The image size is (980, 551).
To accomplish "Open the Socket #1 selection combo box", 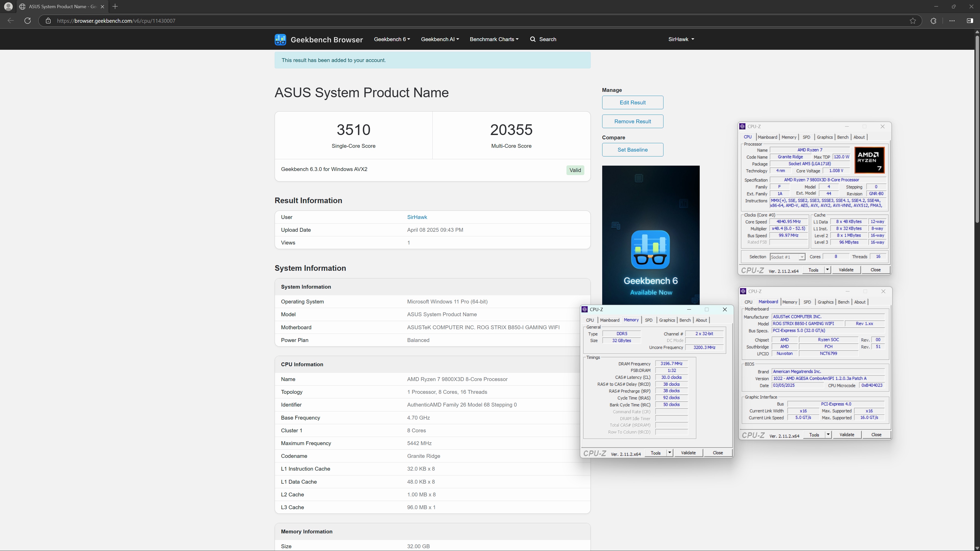I will 787,257.
